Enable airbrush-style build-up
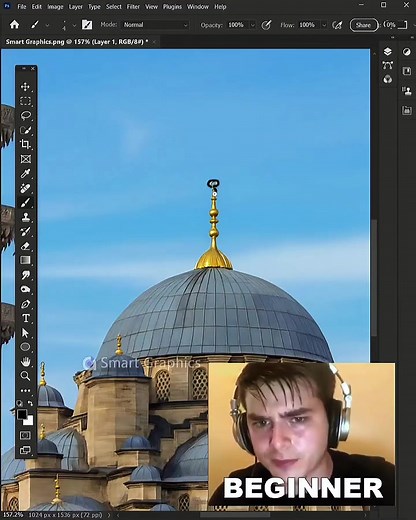Viewport: 416px width, 520px height. [337, 25]
